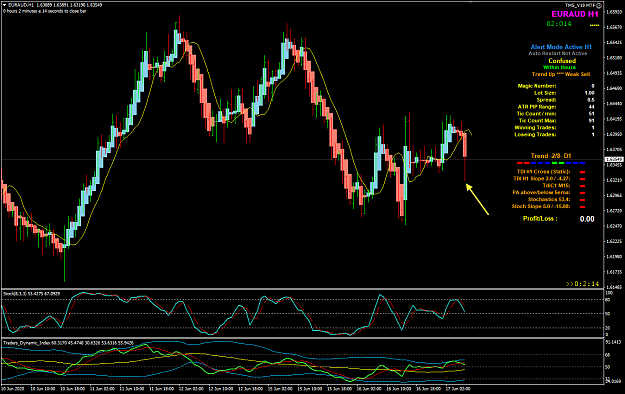Click the '>> 0:2:14' countdown on the chart
Image resolution: width=625 pixels, height=394 pixels.
point(582,284)
